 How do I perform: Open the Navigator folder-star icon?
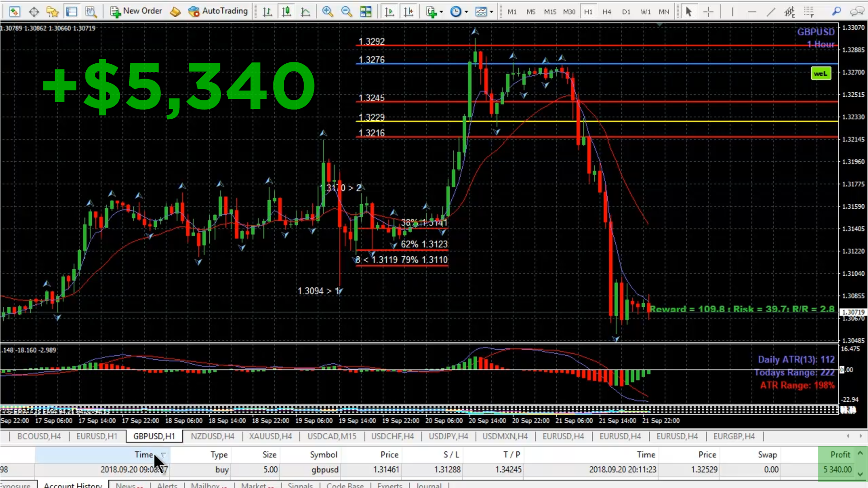pos(52,11)
